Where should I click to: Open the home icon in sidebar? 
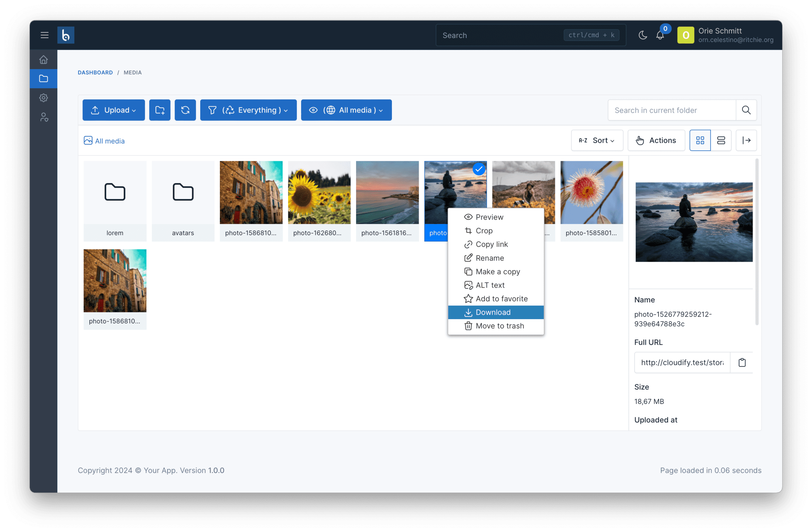(x=44, y=60)
